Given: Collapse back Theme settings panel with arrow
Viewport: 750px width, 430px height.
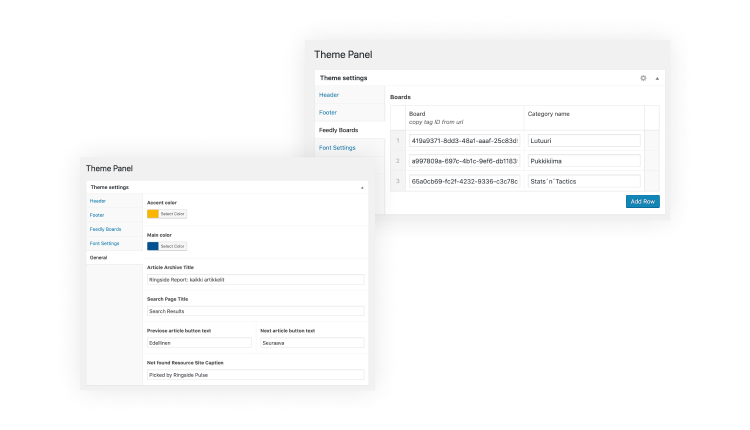Looking at the screenshot, I should (657, 77).
